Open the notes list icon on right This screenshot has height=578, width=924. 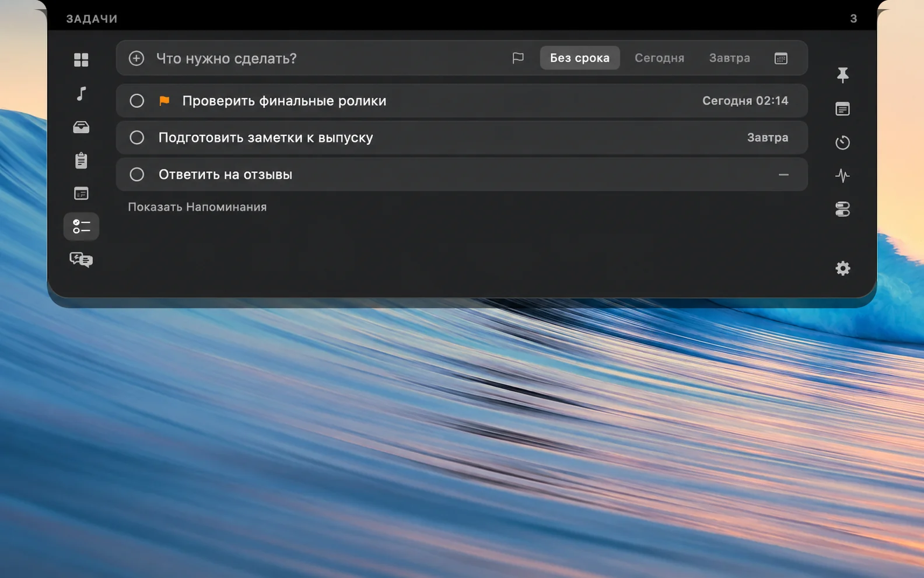842,109
